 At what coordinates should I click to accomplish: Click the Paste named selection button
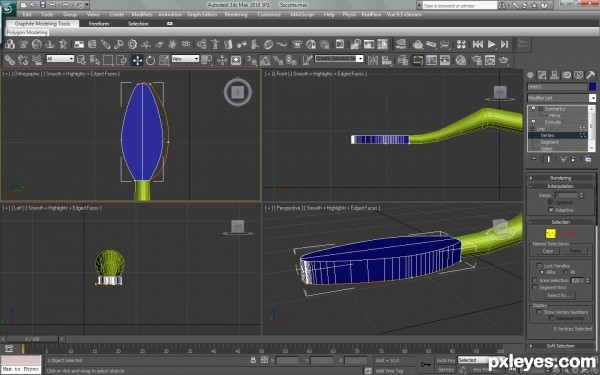coord(575,251)
